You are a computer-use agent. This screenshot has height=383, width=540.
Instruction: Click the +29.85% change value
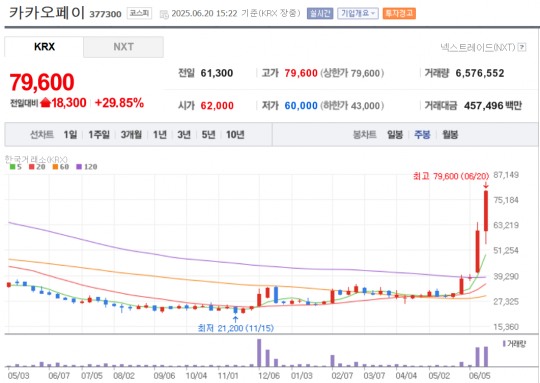(x=119, y=103)
